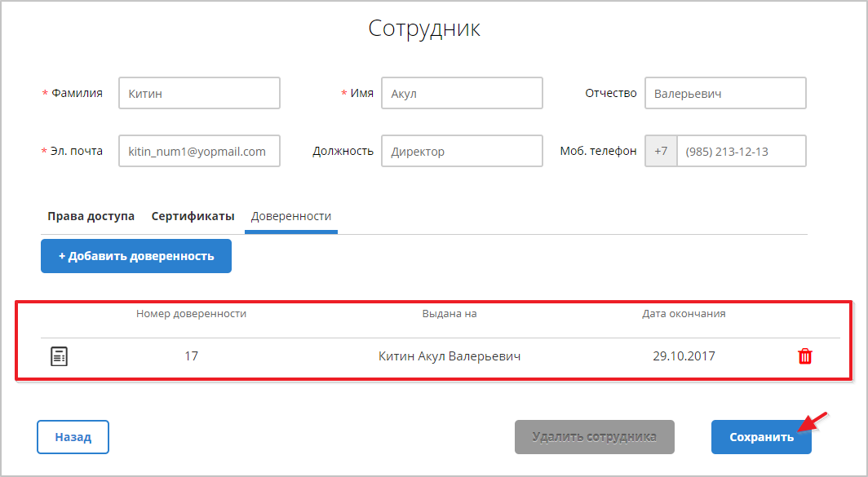Focus the Имя field containing Акул
The width and height of the screenshot is (868, 477).
(461, 93)
